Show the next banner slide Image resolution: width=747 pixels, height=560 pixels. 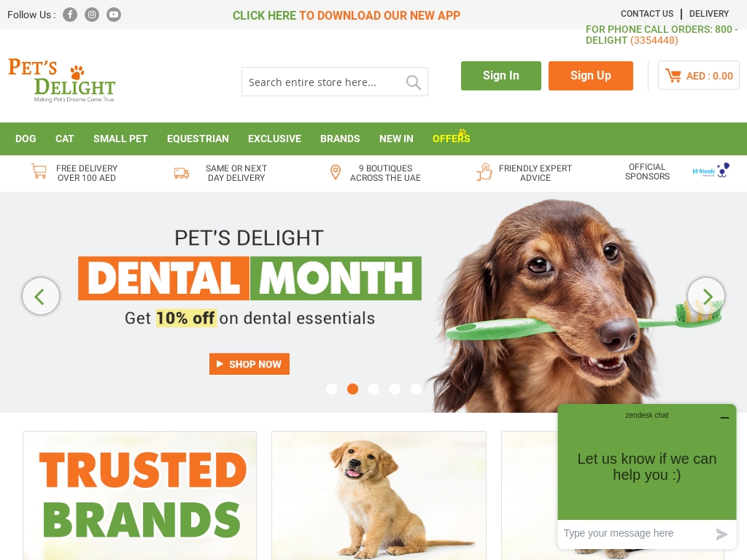coord(706,296)
